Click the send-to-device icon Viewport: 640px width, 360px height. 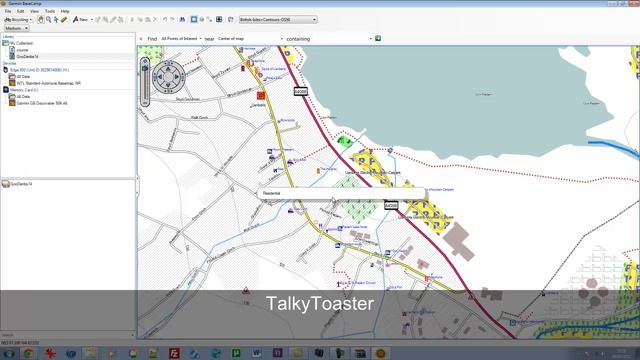click(x=231, y=20)
